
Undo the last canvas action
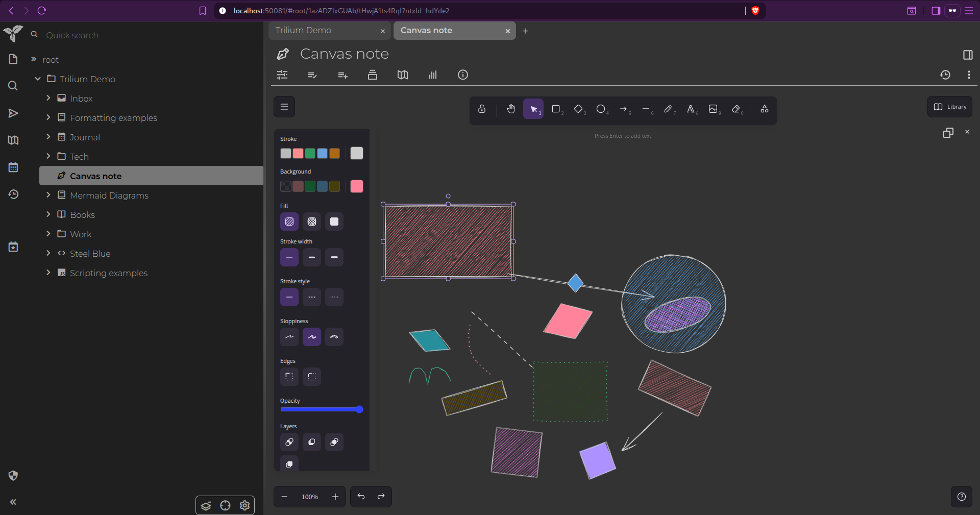click(361, 497)
